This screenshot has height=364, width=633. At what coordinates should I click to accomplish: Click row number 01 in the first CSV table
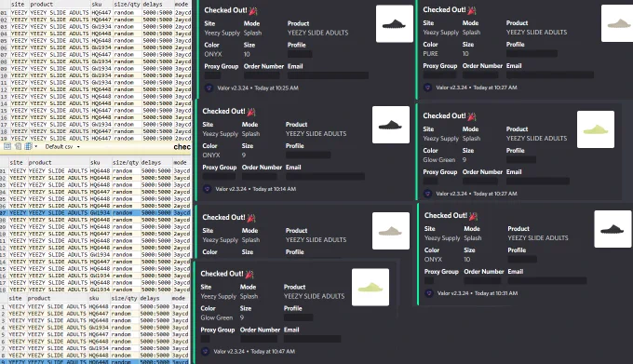coord(4,12)
